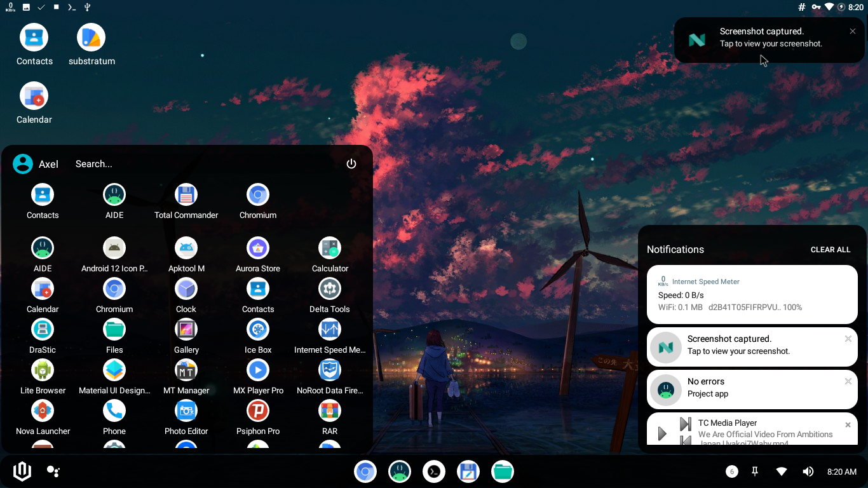Image resolution: width=868 pixels, height=488 pixels.
Task: Click the hash root icon in status bar
Action: click(802, 7)
